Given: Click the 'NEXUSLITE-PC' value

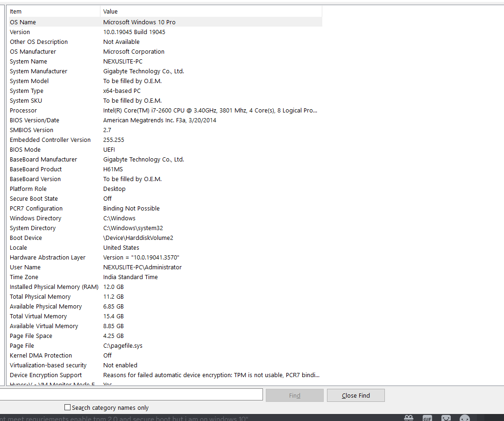Looking at the screenshot, I should click(123, 61).
